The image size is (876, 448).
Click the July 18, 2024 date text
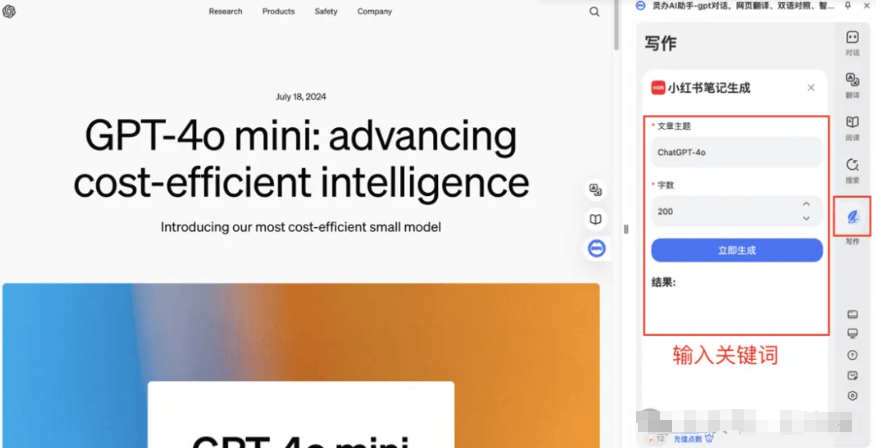pos(301,97)
